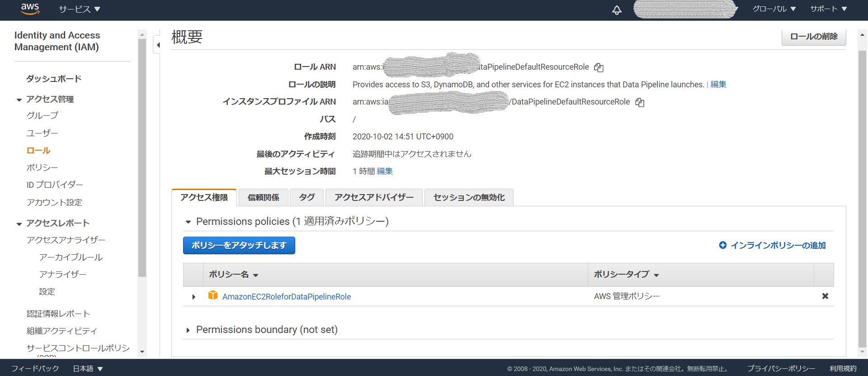Open the AmazonEC2RoleforDataPipelineRole policy link
This screenshot has height=376, width=868.
pyautogui.click(x=287, y=297)
